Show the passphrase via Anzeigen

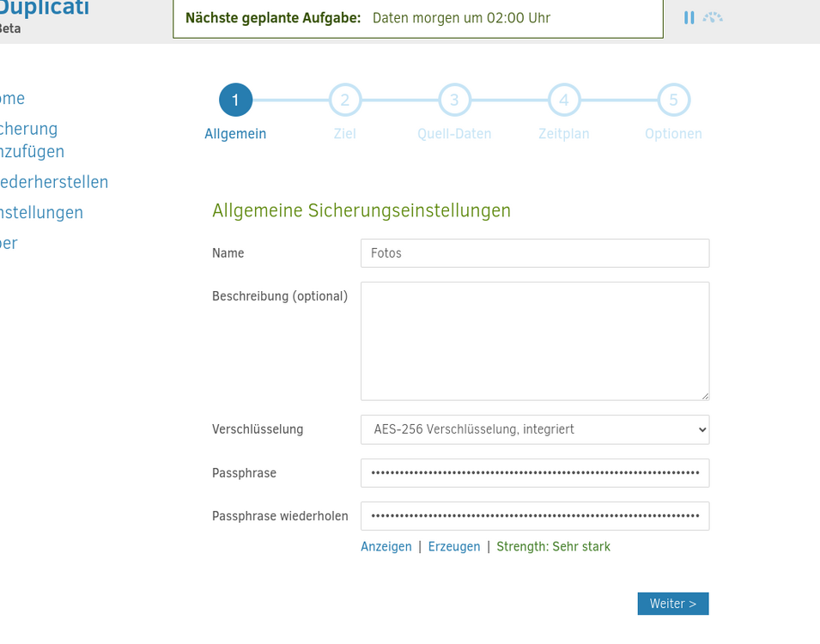(386, 547)
